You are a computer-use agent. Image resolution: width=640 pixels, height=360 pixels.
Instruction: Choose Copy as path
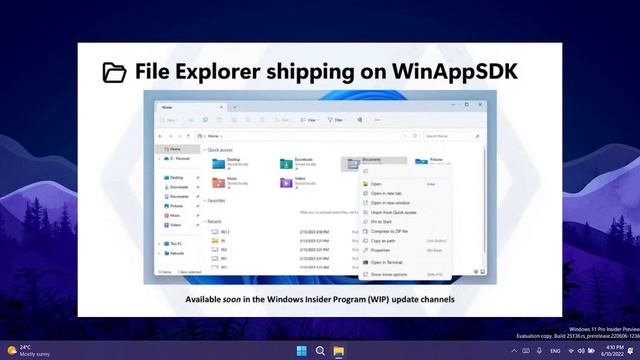tap(404, 241)
